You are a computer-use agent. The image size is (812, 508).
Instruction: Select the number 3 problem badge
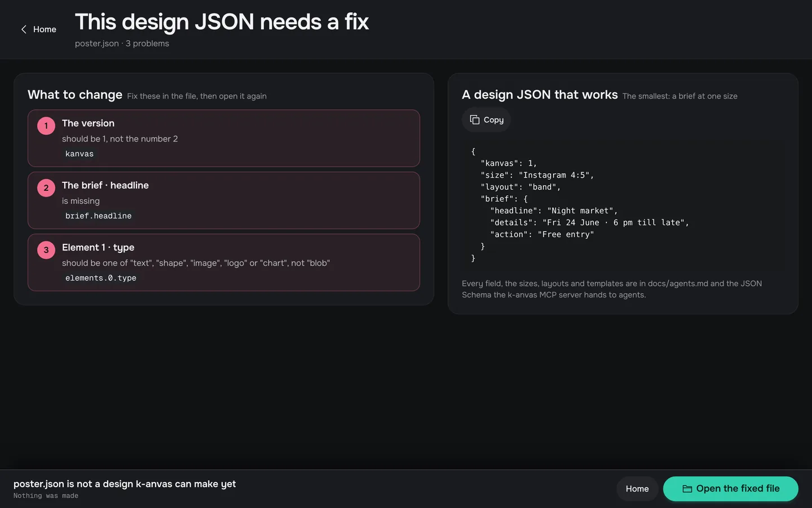coord(46,250)
